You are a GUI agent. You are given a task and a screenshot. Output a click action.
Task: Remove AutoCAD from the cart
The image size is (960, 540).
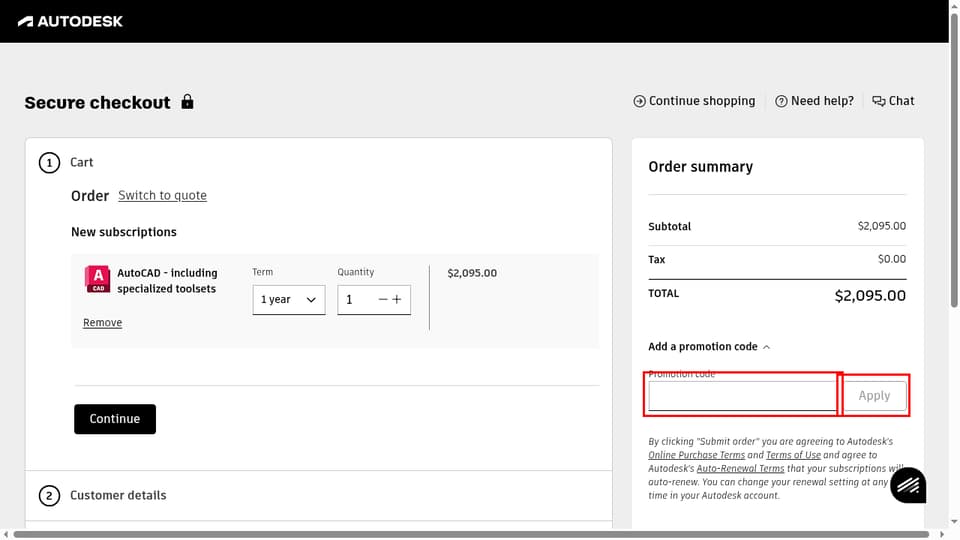[102, 323]
